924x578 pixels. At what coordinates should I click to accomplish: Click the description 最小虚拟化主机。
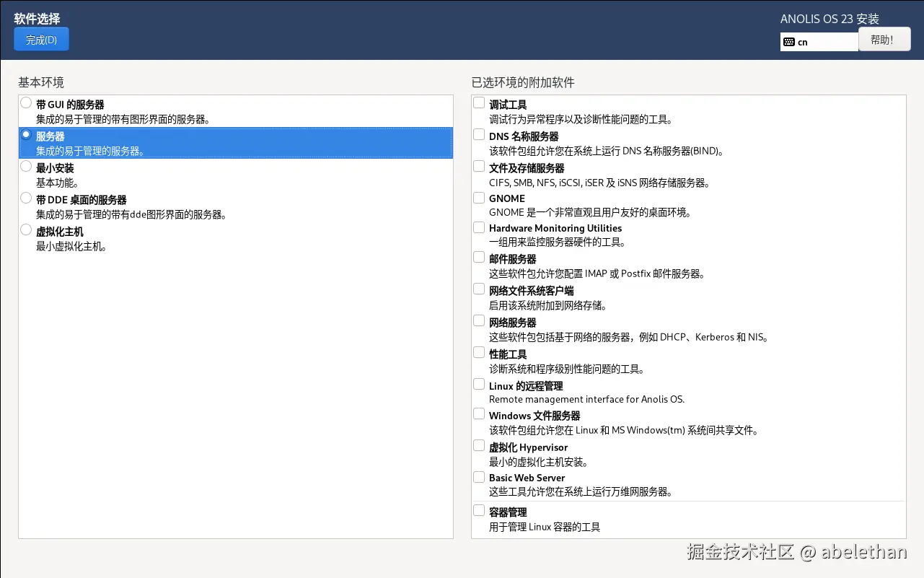(72, 246)
